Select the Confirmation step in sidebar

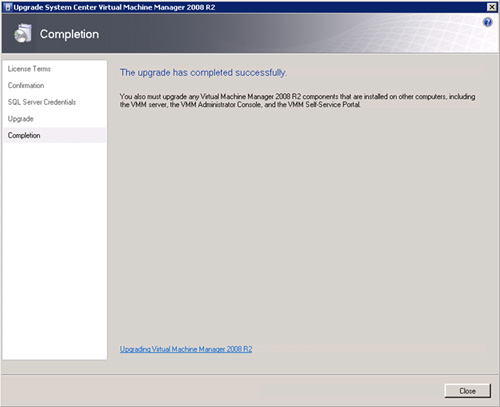(x=26, y=85)
